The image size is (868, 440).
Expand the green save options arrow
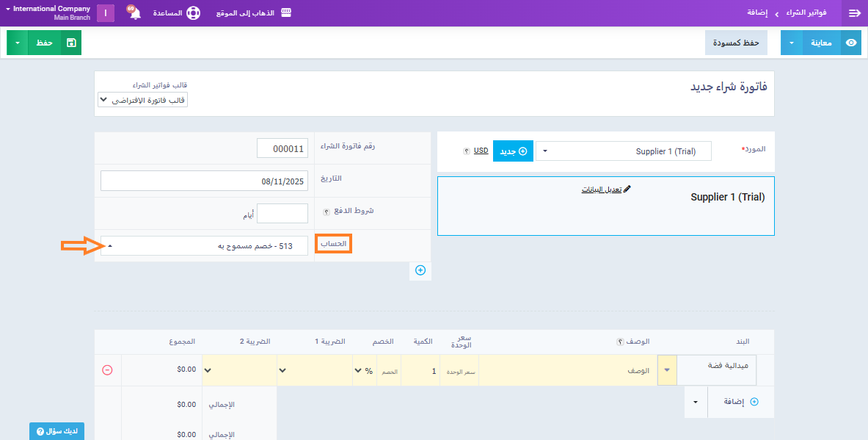tap(18, 43)
